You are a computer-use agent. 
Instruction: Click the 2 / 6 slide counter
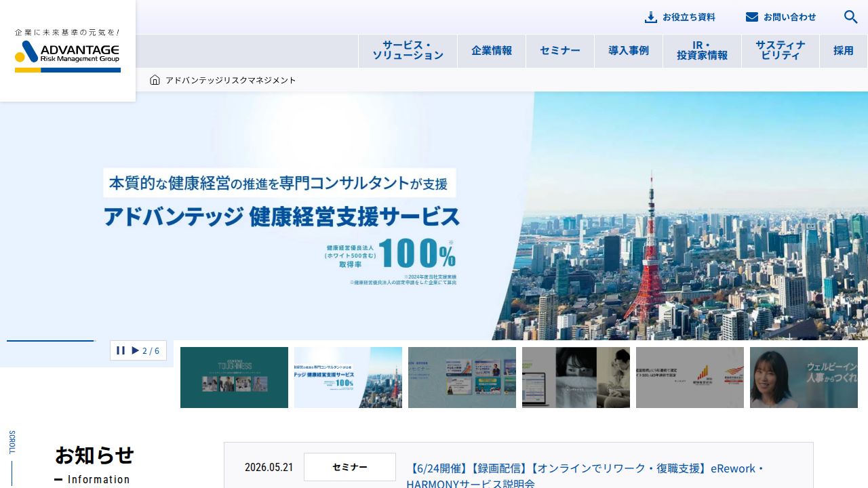tap(151, 351)
